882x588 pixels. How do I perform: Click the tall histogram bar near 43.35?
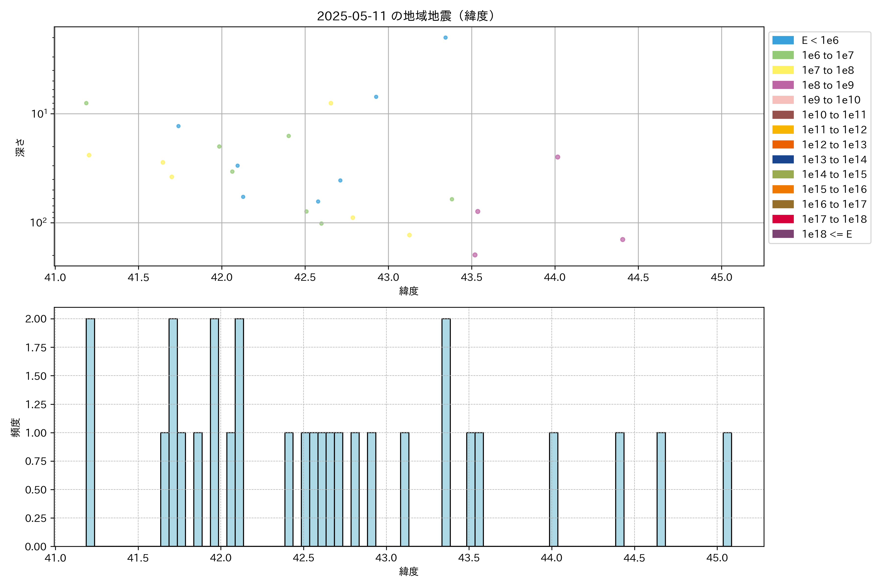446,432
